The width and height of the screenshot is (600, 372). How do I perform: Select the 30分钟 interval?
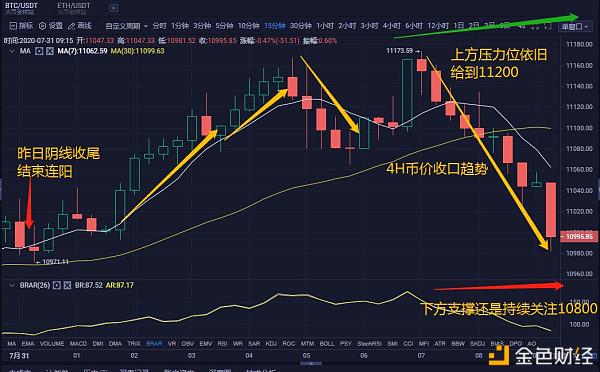300,26
